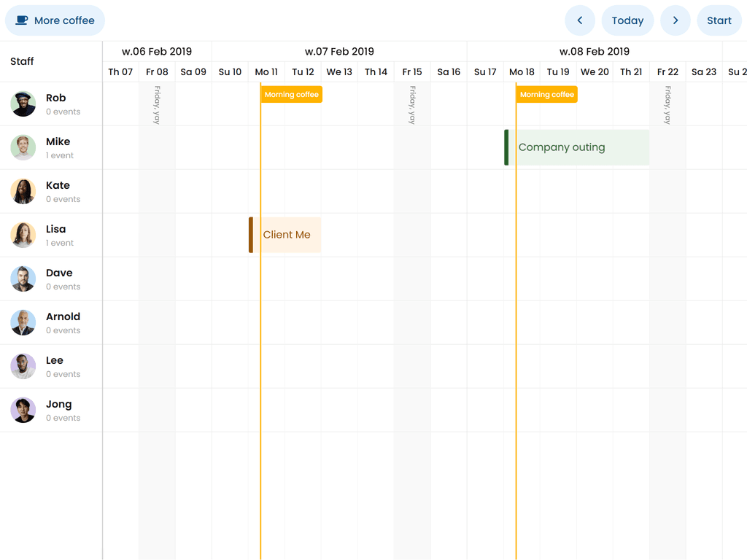The height and width of the screenshot is (560, 747).
Task: Click the Start button
Action: coord(719,20)
